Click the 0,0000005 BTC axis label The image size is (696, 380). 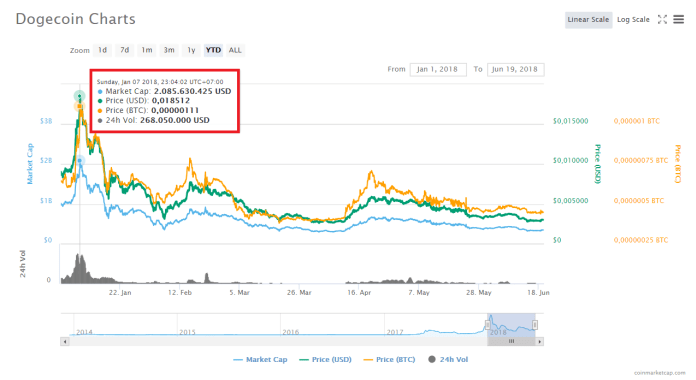(639, 201)
